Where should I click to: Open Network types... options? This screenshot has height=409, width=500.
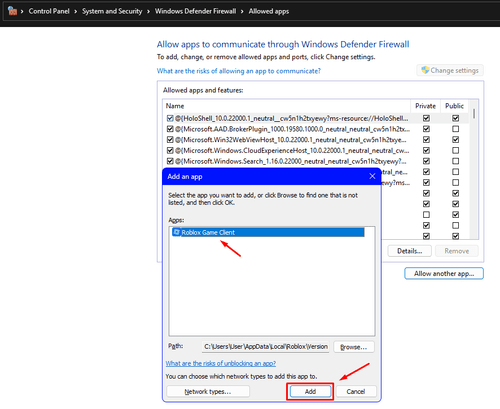208,391
